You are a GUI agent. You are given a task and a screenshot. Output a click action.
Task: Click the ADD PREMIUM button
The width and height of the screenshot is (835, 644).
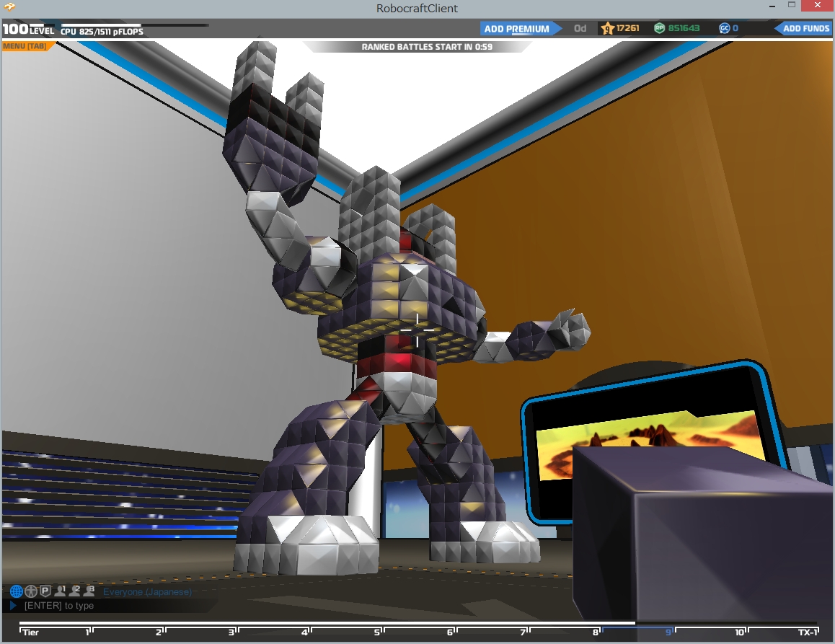coord(521,29)
